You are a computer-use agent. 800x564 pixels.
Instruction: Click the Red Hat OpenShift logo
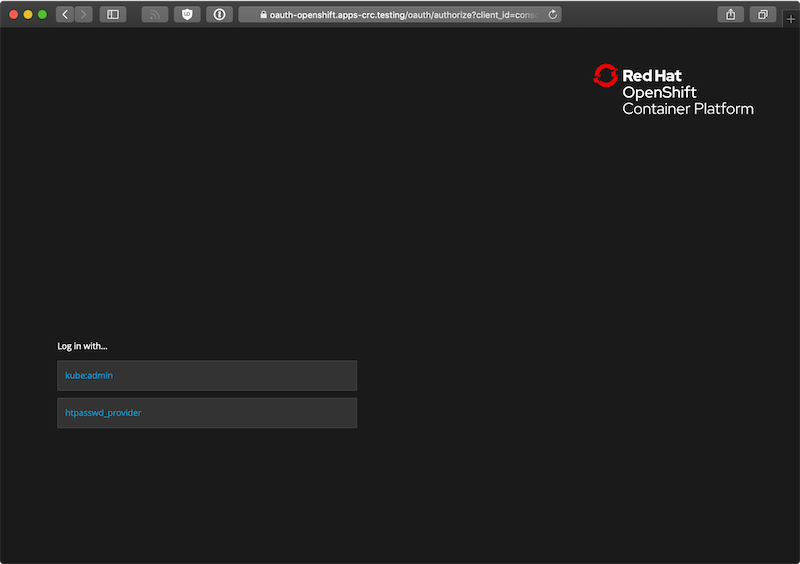tap(673, 90)
